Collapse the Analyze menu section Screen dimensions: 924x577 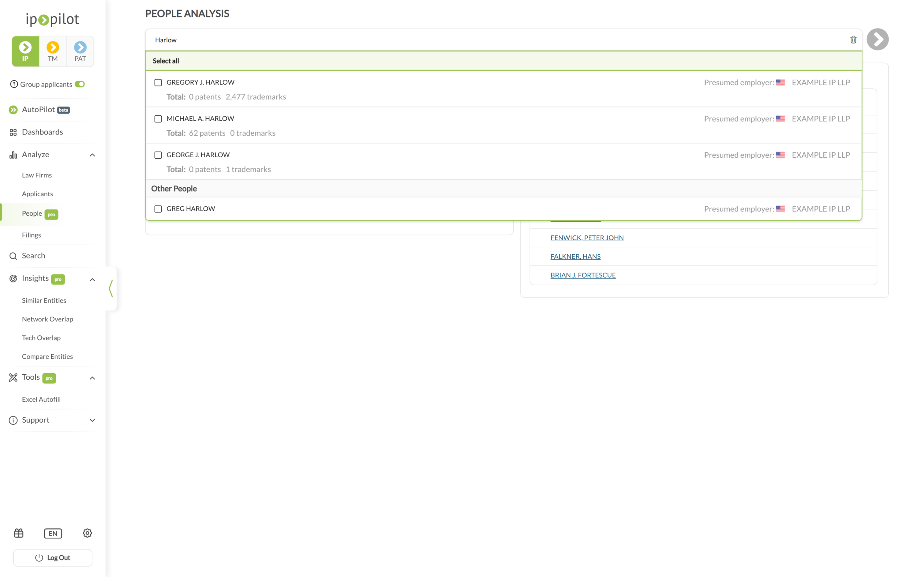point(92,155)
